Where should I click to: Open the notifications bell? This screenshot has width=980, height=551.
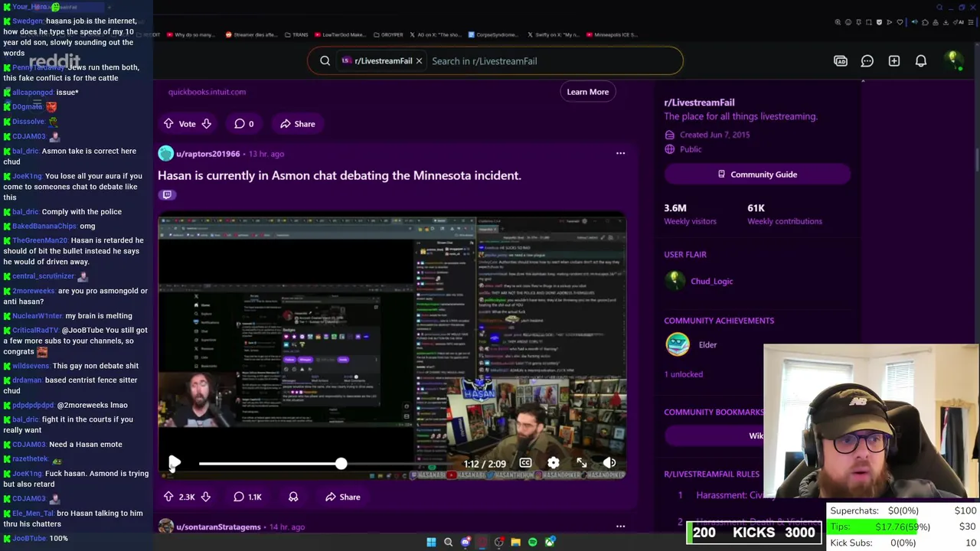(921, 61)
